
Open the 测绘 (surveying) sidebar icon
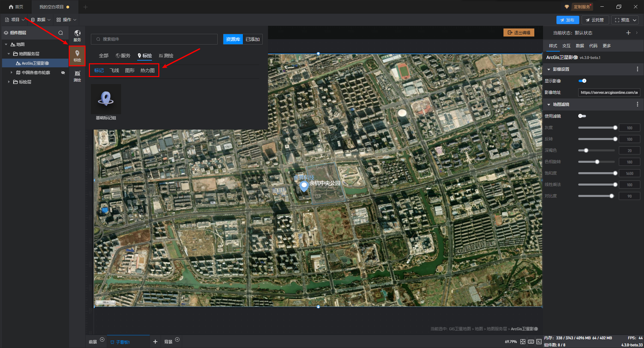click(77, 76)
